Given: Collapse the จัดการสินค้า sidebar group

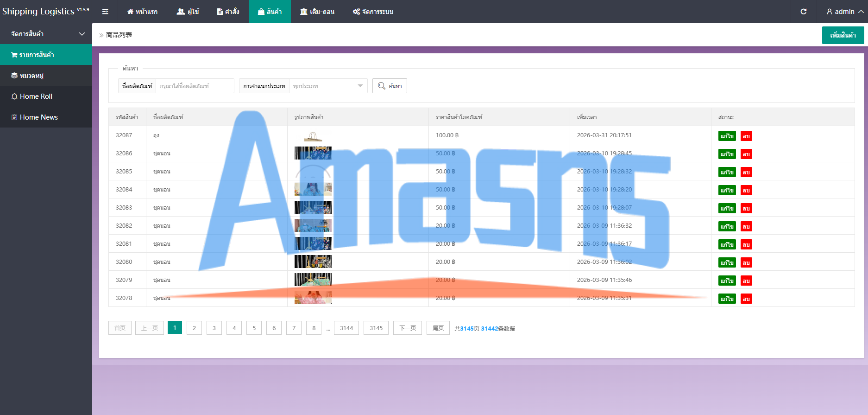Looking at the screenshot, I should 46,34.
